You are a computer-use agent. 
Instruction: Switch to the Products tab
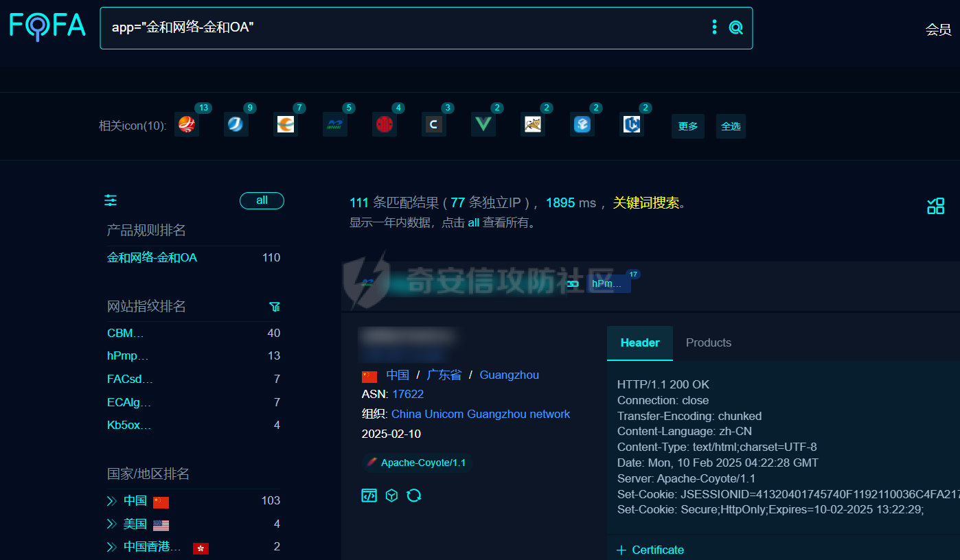tap(709, 342)
